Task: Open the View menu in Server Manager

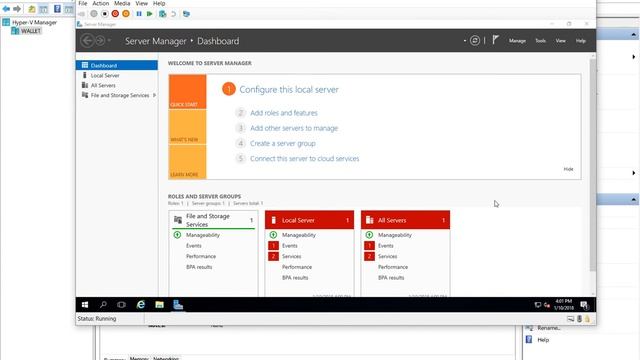Action: 560,41
